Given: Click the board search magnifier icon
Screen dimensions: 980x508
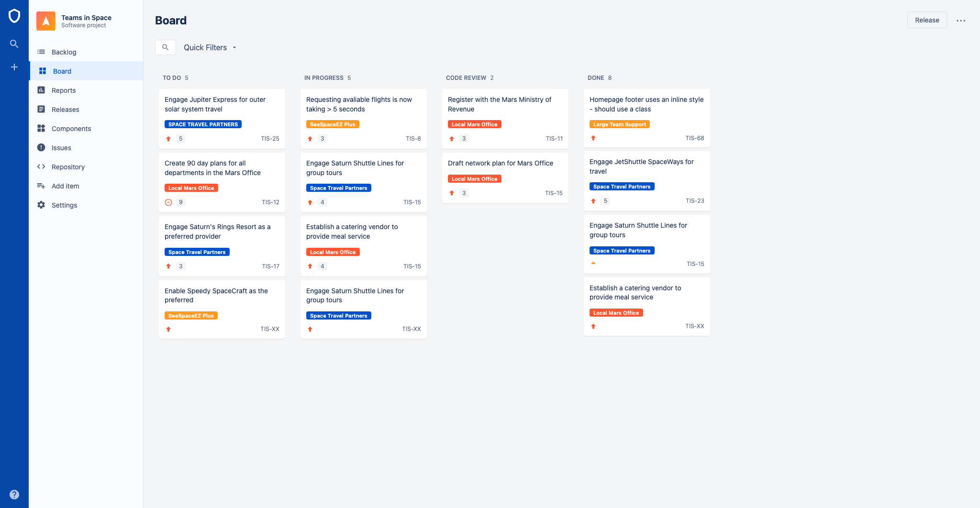Looking at the screenshot, I should tap(166, 47).
